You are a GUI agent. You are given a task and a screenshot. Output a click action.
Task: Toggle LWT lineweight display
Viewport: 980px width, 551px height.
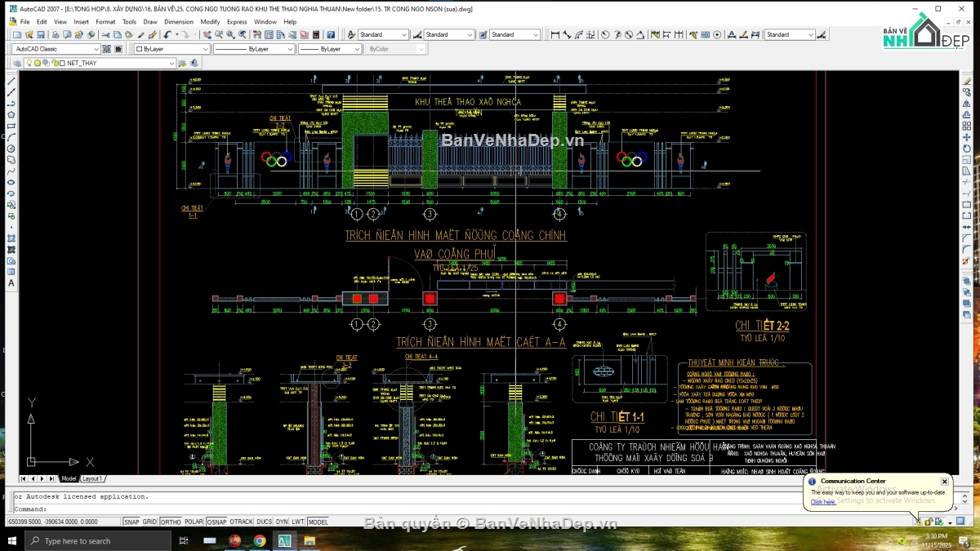pos(298,522)
